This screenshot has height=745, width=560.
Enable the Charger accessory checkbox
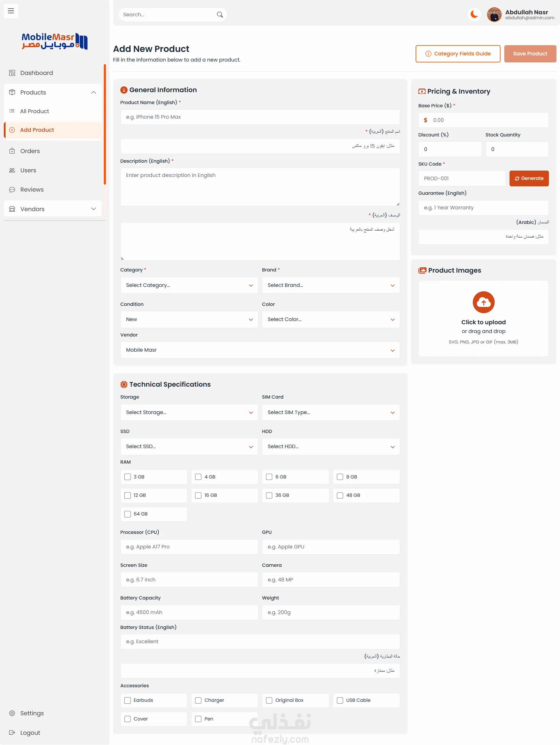click(x=198, y=700)
